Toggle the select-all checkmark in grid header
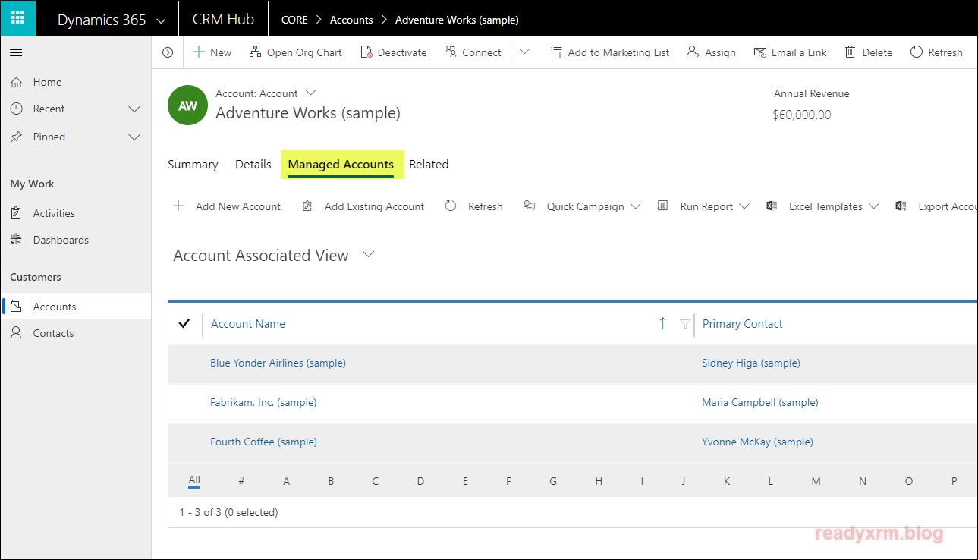Screen dimensions: 978x560 click(x=184, y=324)
